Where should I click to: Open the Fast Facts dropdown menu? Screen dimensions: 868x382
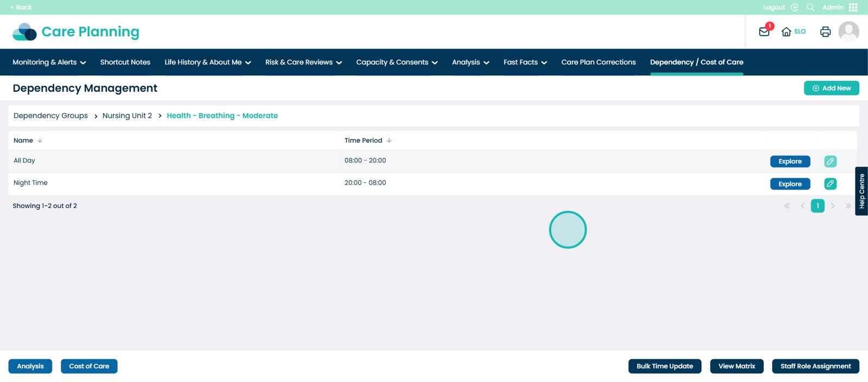coord(525,62)
